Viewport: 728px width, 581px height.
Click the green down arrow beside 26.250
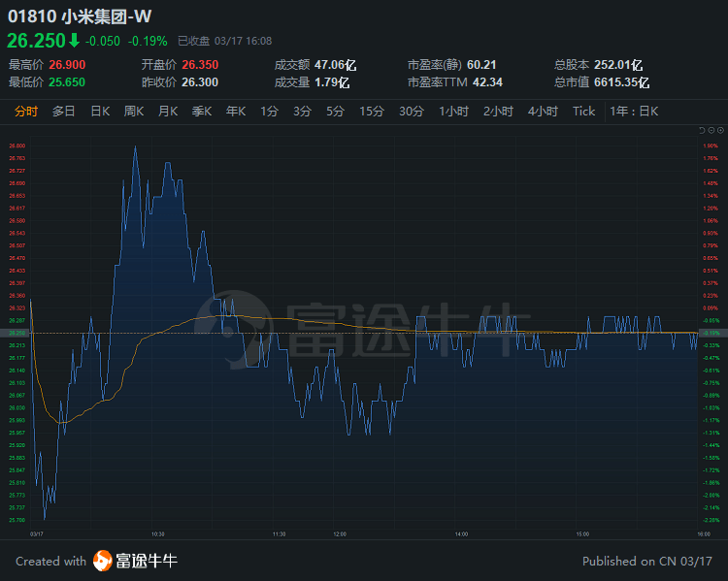[x=75, y=41]
